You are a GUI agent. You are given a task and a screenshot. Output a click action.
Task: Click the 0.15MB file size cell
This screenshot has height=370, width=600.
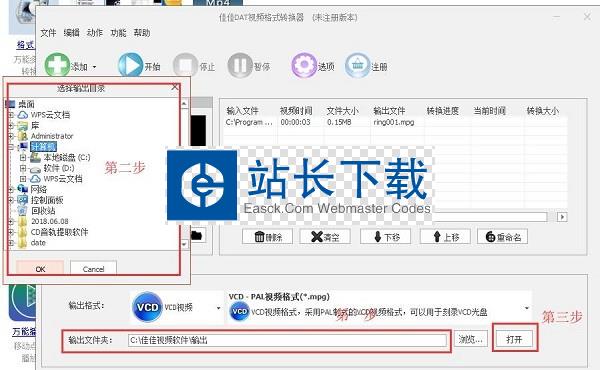[x=339, y=122]
